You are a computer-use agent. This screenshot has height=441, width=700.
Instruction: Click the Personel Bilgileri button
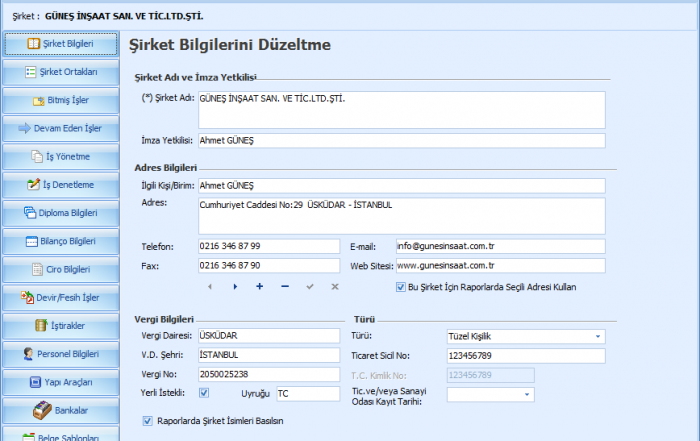[x=61, y=353]
